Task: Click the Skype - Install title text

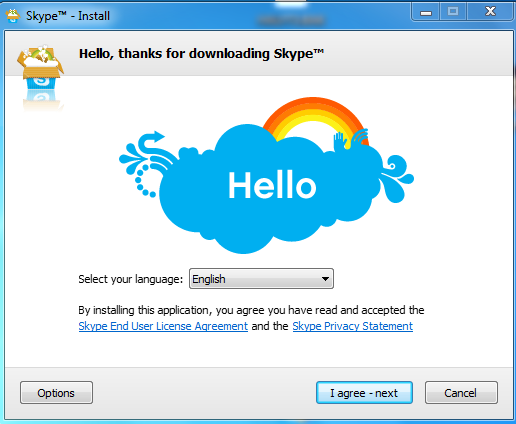Action: click(x=68, y=16)
